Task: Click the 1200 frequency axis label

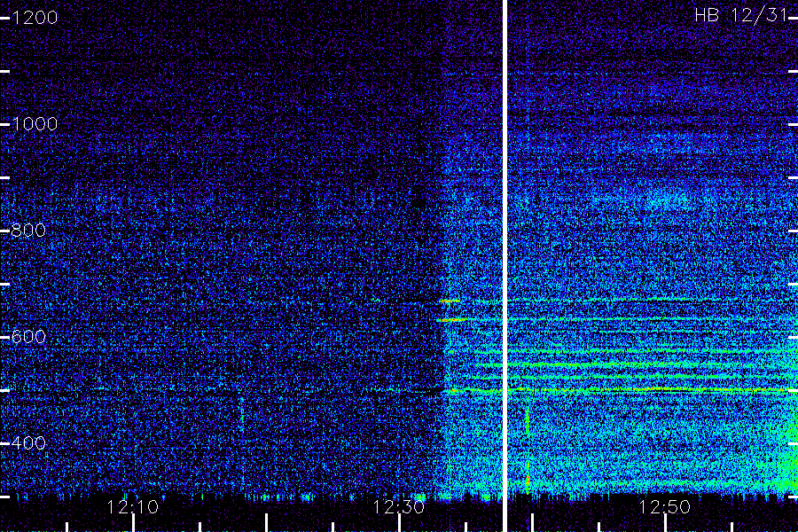Action: tap(35, 18)
